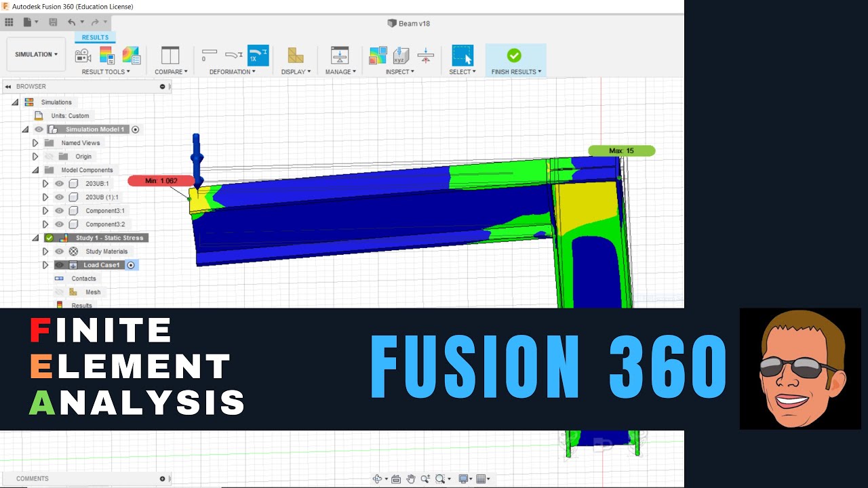Image resolution: width=868 pixels, height=488 pixels.
Task: Open the Display menu
Action: (296, 72)
